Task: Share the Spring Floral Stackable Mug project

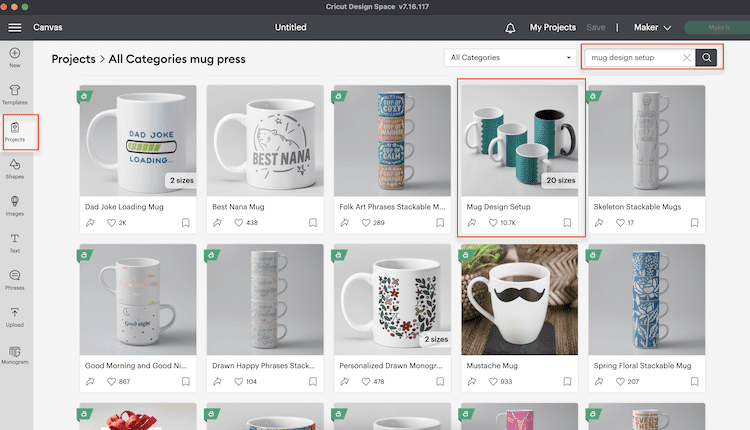Action: (x=599, y=381)
